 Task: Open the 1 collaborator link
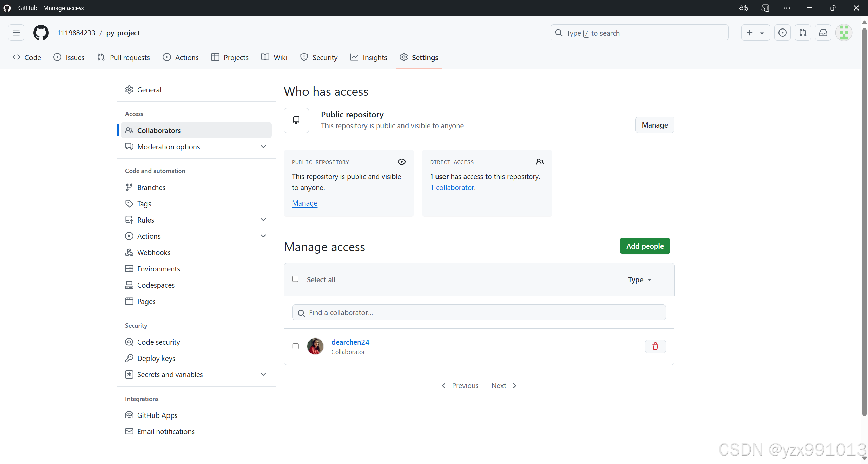[x=452, y=188]
